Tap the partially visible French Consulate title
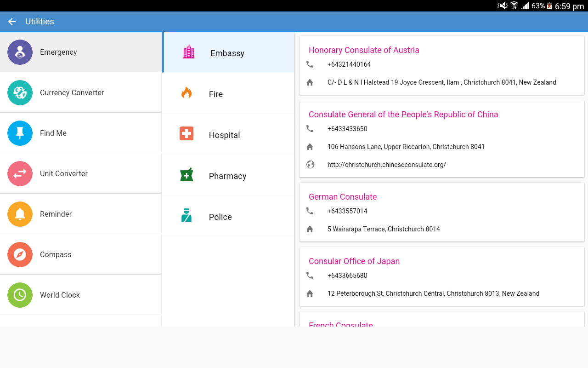 [341, 324]
